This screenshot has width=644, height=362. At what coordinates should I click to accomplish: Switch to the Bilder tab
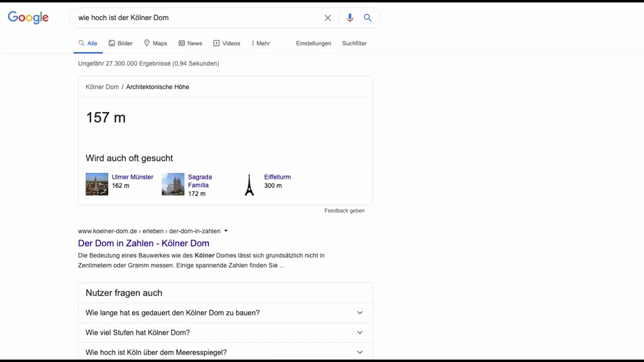(x=121, y=43)
